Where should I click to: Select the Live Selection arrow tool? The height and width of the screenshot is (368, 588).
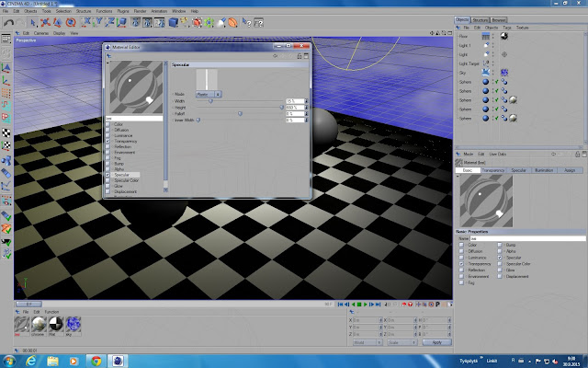(33, 23)
